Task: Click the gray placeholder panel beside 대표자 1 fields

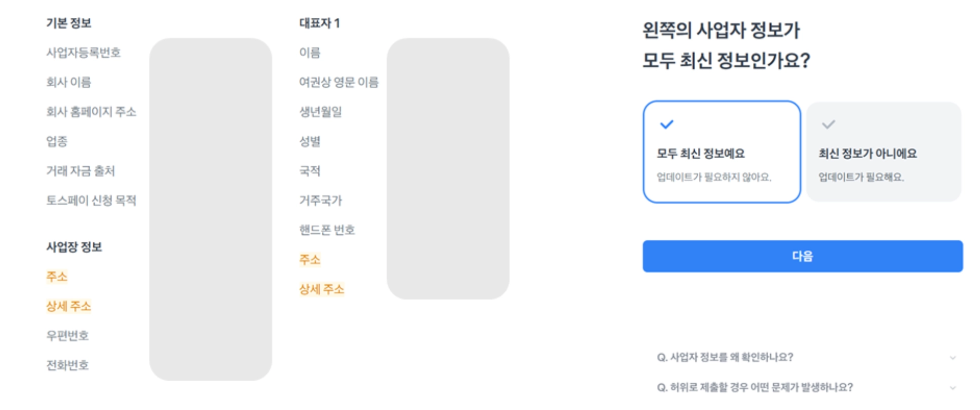Action: (447, 168)
